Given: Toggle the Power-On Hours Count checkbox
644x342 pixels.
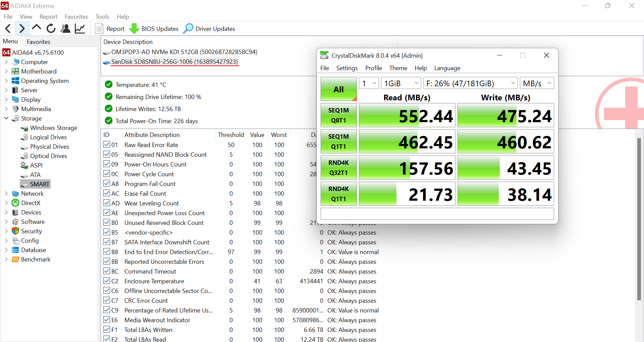Looking at the screenshot, I should [107, 164].
